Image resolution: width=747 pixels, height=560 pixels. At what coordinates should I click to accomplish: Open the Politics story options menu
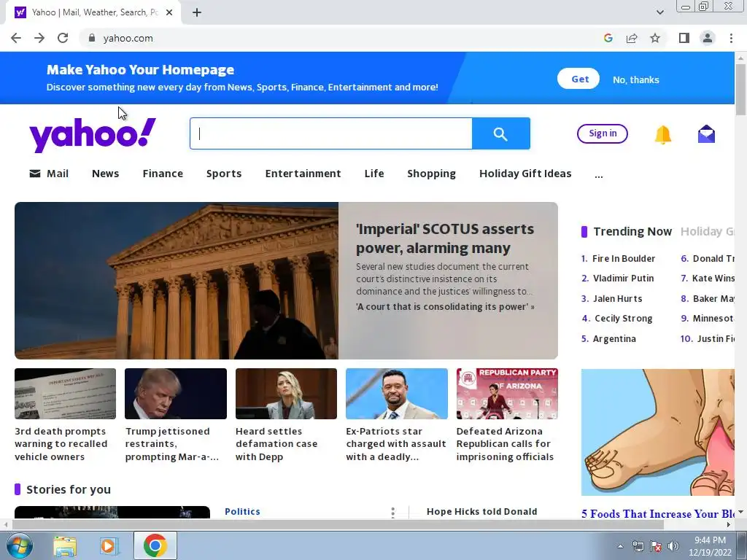(392, 513)
